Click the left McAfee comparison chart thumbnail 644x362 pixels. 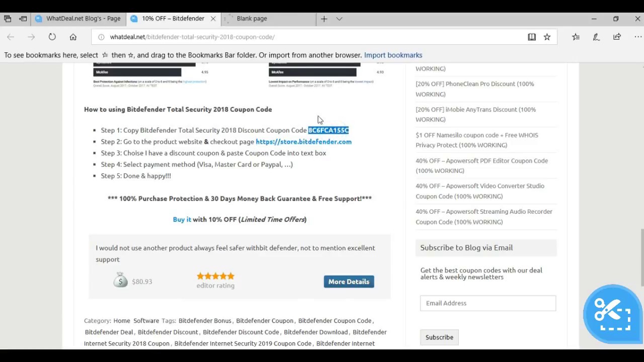[x=150, y=76]
